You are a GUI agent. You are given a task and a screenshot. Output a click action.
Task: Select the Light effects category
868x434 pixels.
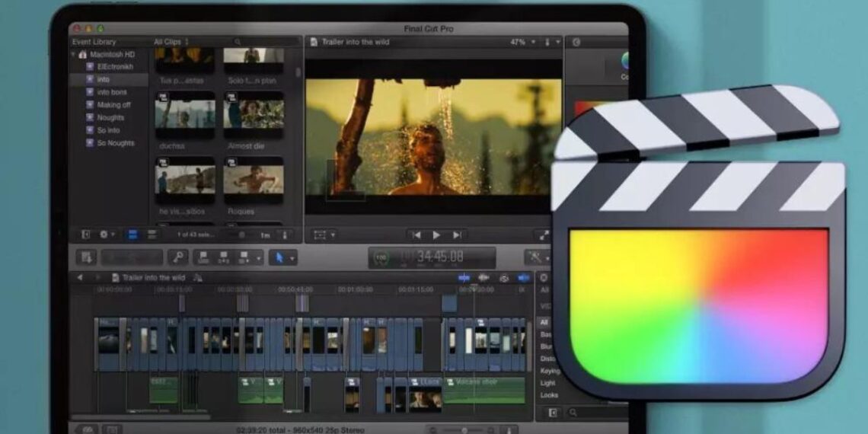547,383
